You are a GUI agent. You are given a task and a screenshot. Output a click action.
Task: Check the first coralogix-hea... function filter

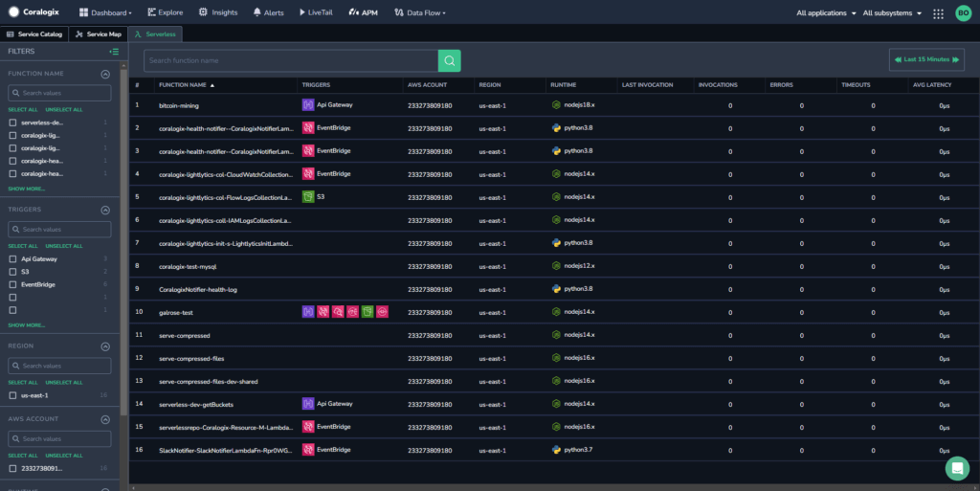[12, 161]
